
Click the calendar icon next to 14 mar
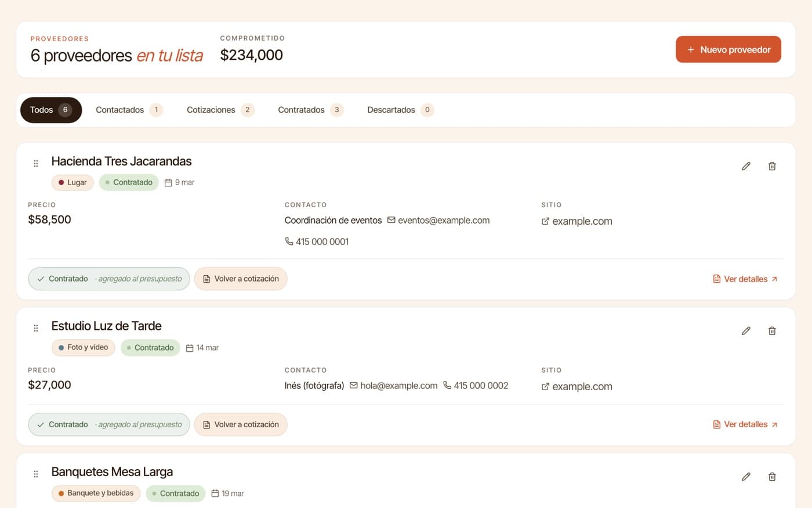coord(190,348)
